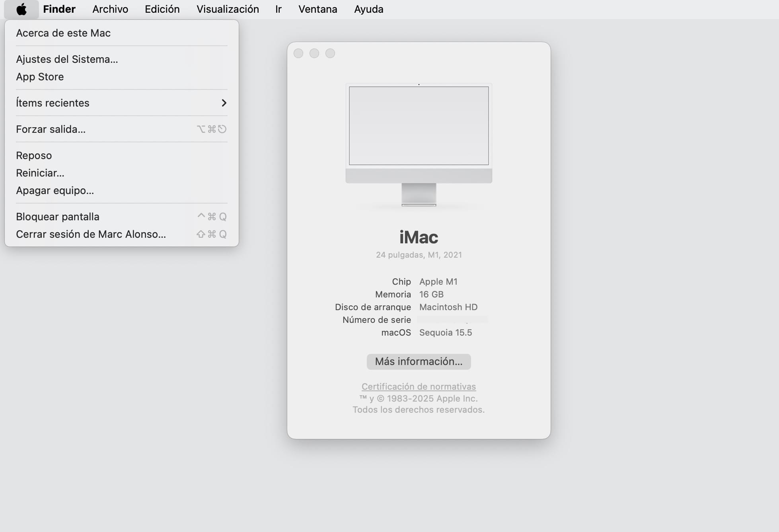This screenshot has width=779, height=532.
Task: Click the iMac illustration image
Action: [419, 145]
